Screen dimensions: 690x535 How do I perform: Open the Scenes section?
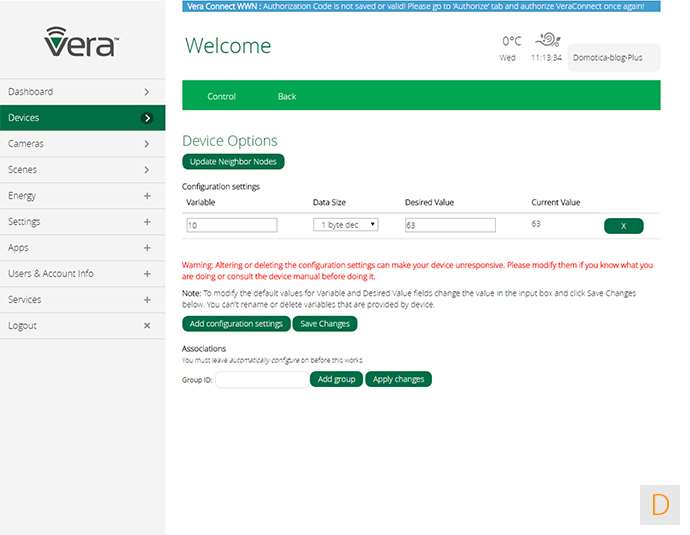(x=82, y=170)
